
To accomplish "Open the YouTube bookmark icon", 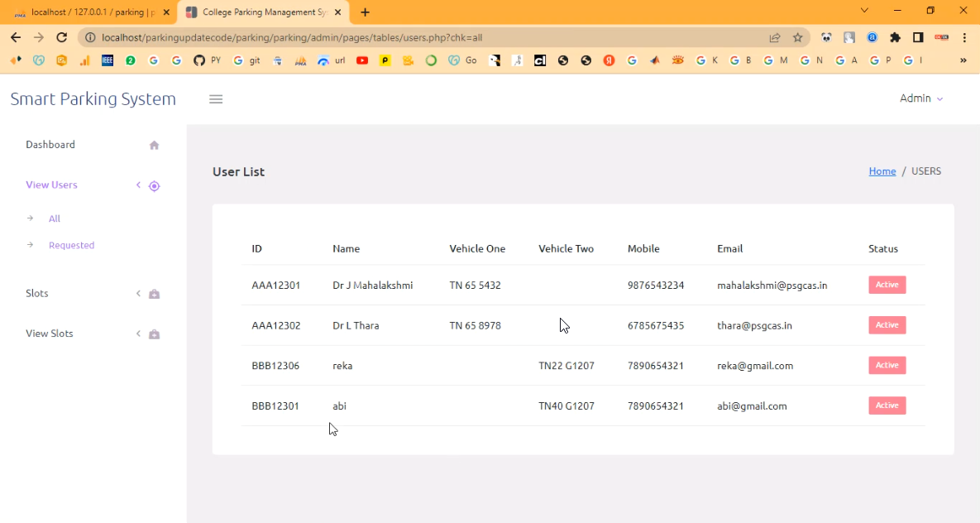I will 362,60.
